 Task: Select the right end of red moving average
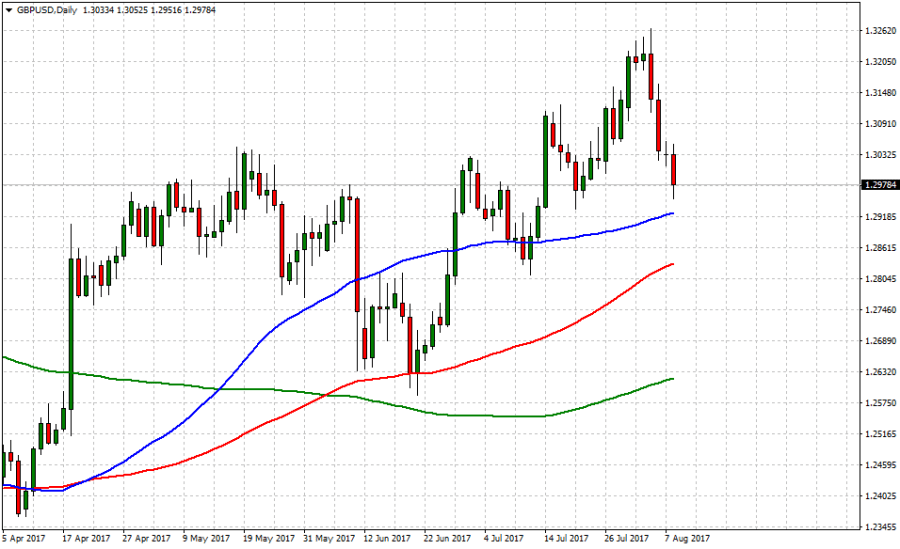tap(672, 264)
